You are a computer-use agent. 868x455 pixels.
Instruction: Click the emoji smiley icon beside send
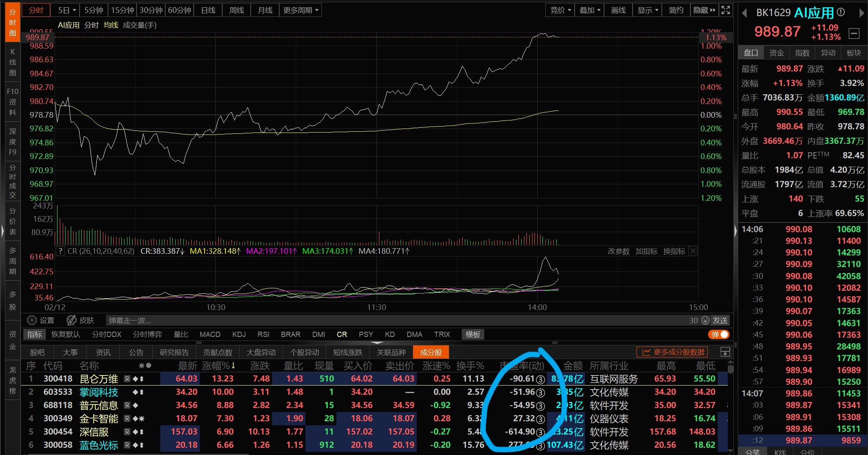[x=705, y=320]
